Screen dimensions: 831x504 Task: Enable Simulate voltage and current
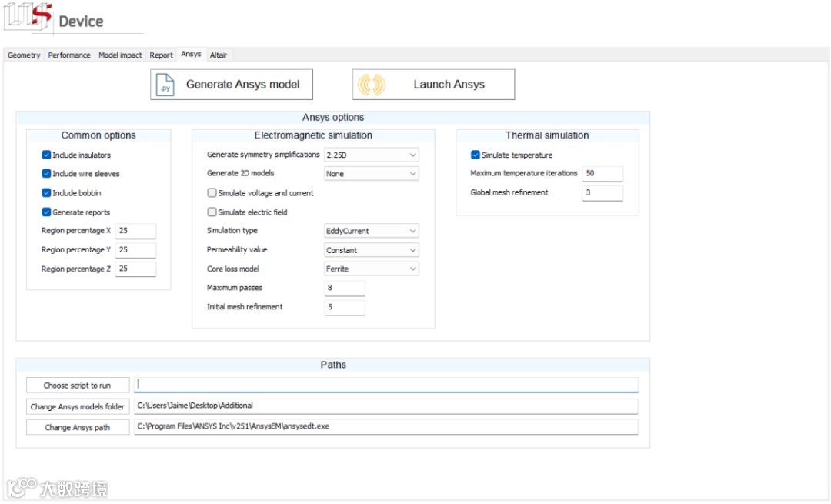click(x=212, y=193)
